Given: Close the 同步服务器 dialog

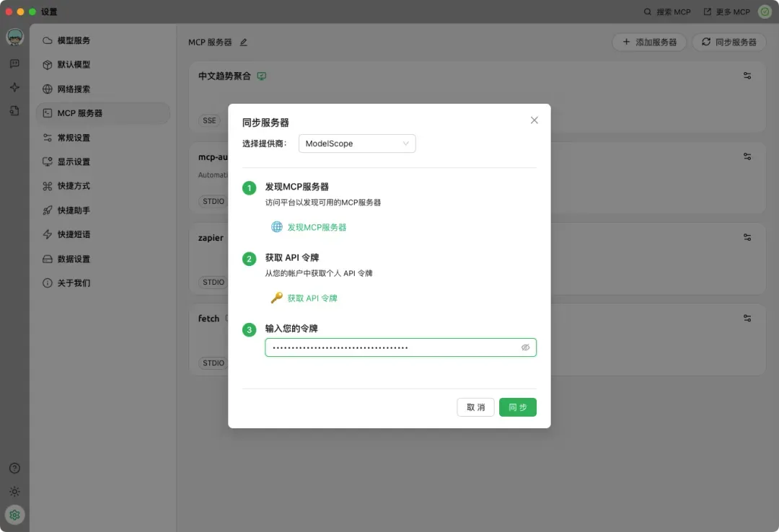Looking at the screenshot, I should pos(534,120).
